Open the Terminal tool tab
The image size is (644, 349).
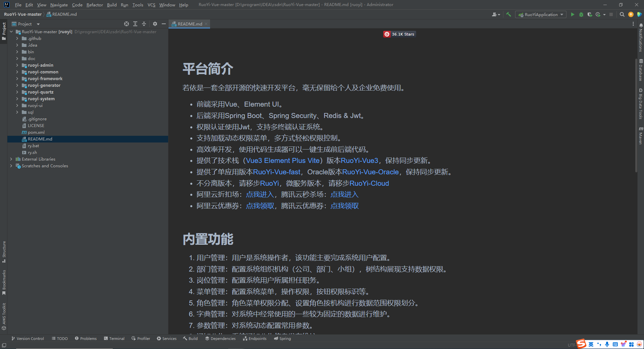pos(114,339)
